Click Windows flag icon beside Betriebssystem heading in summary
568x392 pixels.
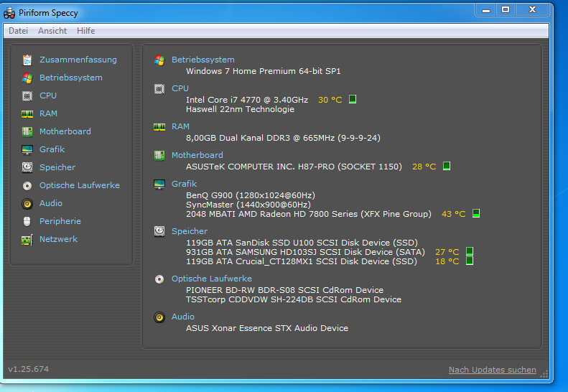pyautogui.click(x=159, y=60)
